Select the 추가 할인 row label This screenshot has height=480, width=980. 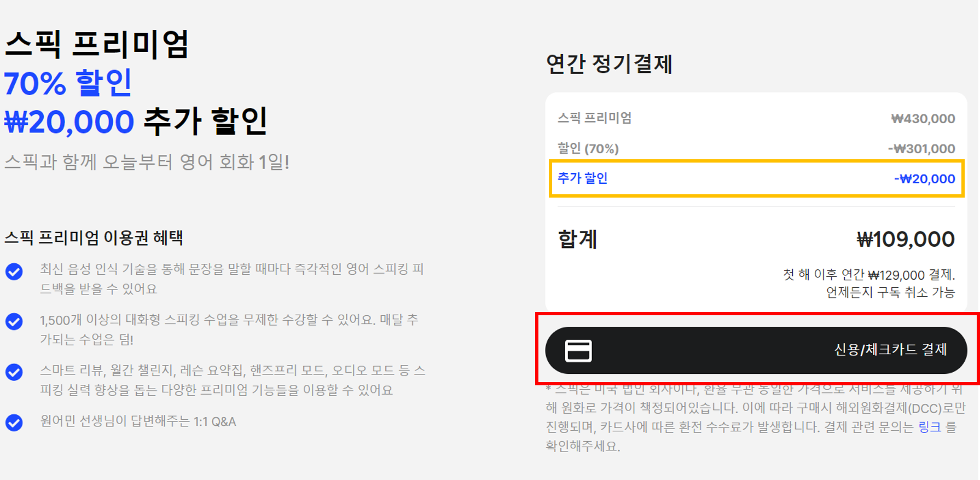tap(582, 178)
